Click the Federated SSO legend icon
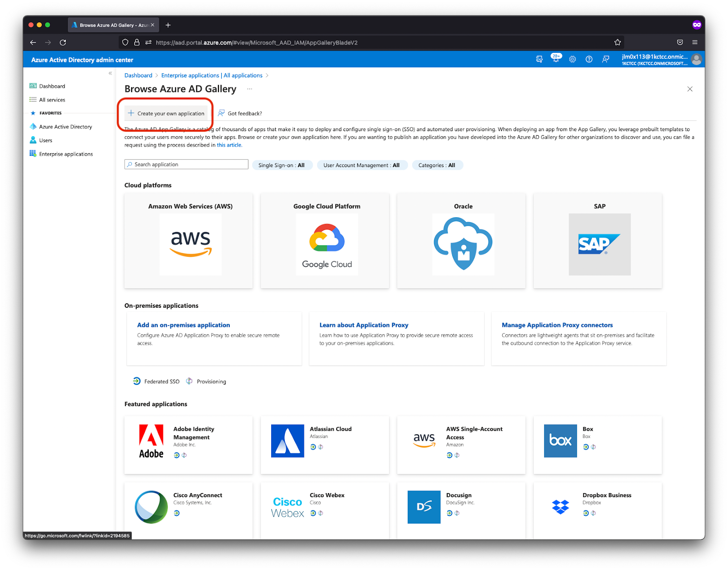Viewport: 728px width, 570px height. pyautogui.click(x=136, y=381)
